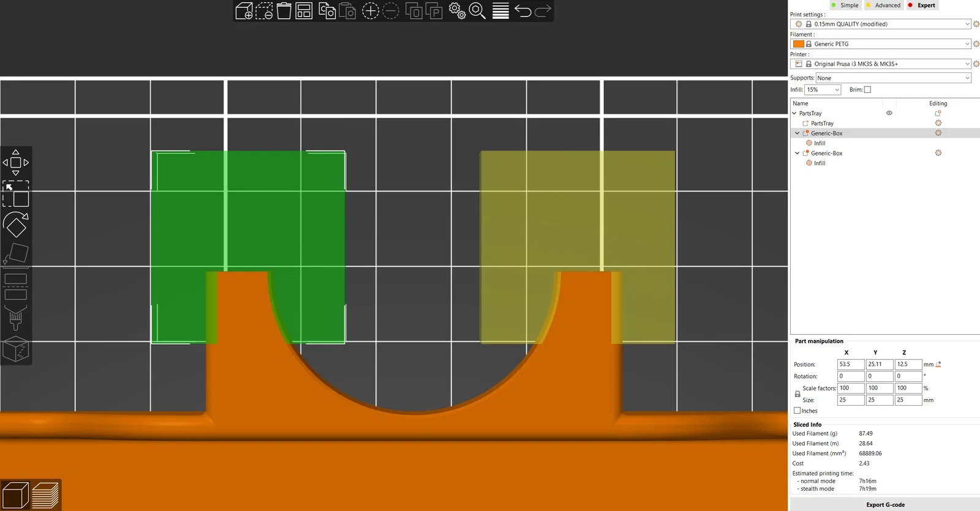
Task: Open the Search magnifier tool
Action: [x=477, y=11]
